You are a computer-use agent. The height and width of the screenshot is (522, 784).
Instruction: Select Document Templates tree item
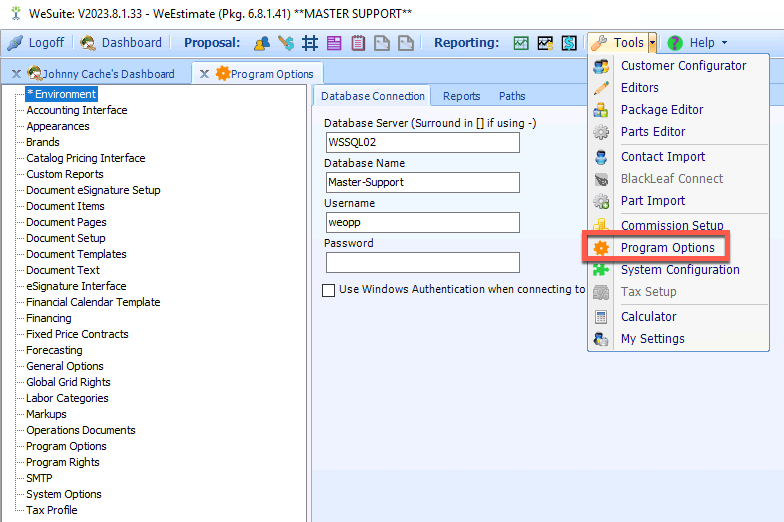pos(76,254)
